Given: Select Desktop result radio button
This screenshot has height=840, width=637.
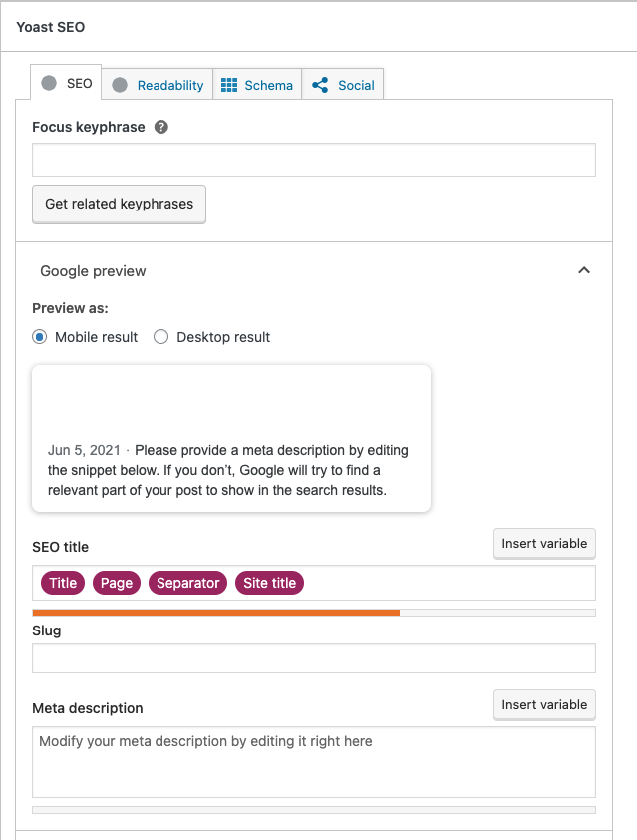Looking at the screenshot, I should [x=161, y=337].
